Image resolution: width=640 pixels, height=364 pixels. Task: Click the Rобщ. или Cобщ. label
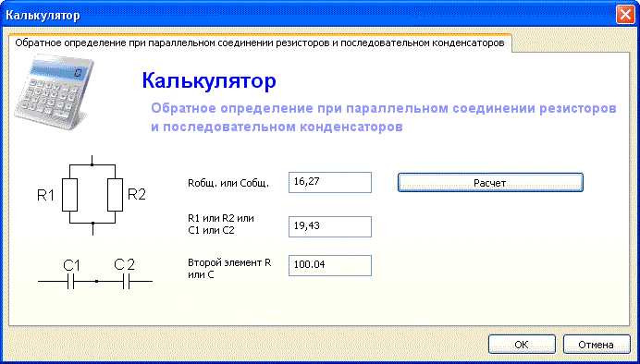(x=228, y=183)
